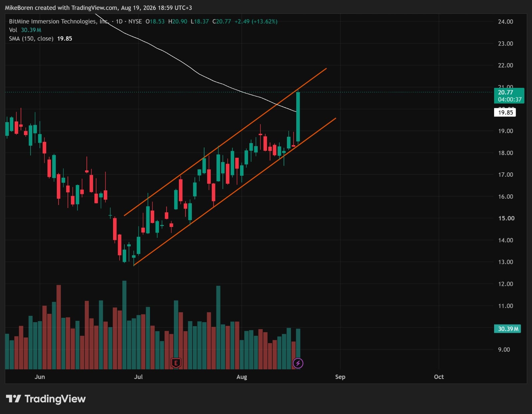
Task: Click the close value C20.77
Action: 221,21
